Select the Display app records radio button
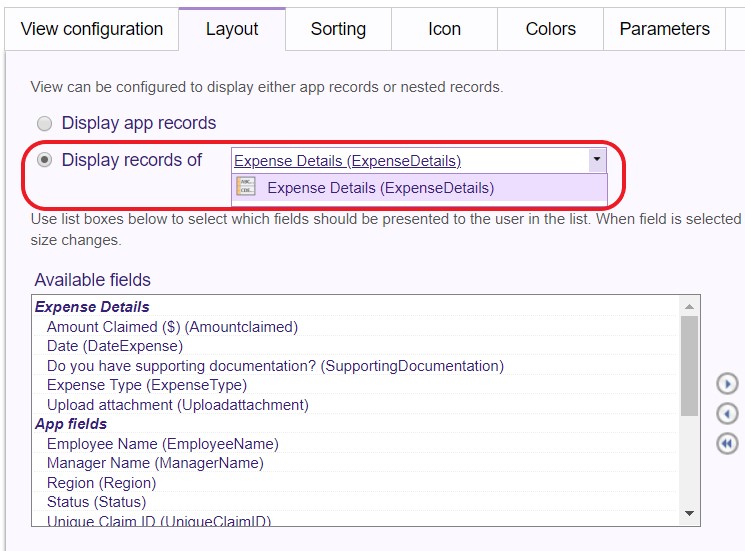 coord(44,124)
